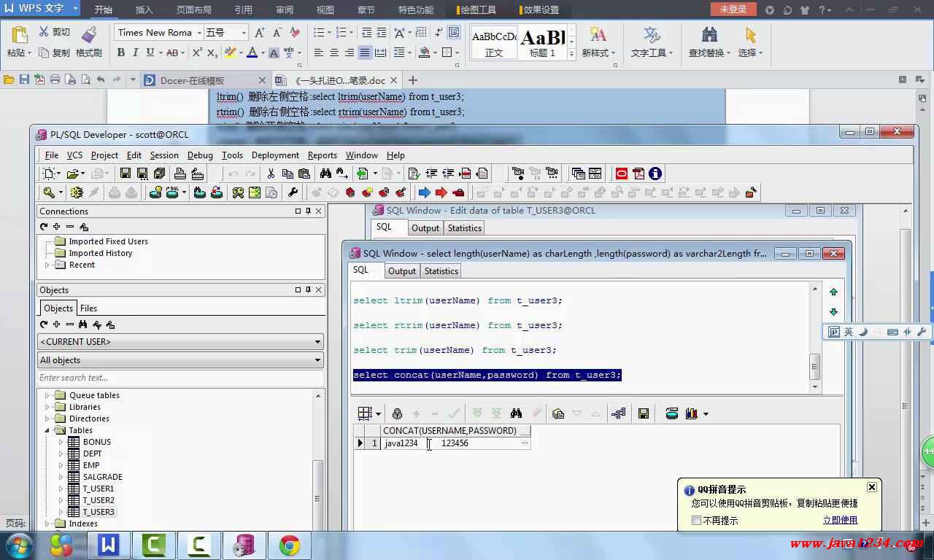Click the WPS highlight color marker swatch
This screenshot has width=934, height=560.
[230, 52]
